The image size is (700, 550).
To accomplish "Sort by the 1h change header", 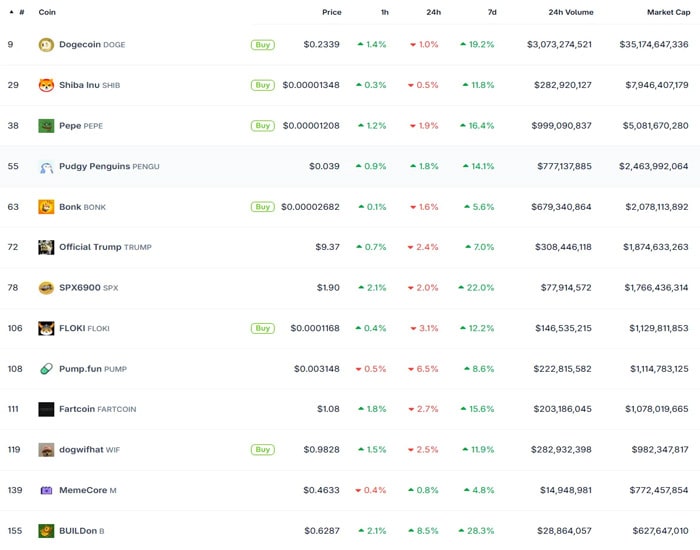I will (x=384, y=12).
